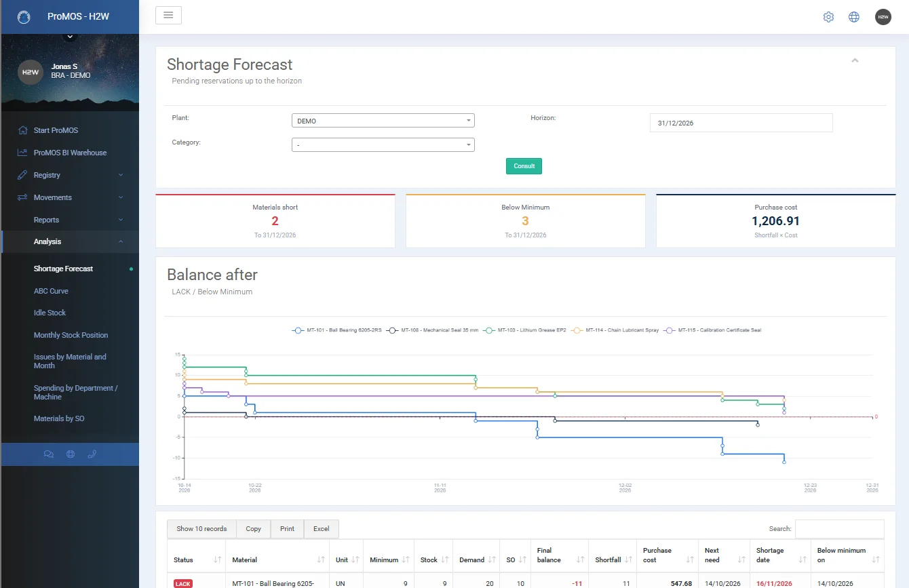Open the settings gear icon

828,17
